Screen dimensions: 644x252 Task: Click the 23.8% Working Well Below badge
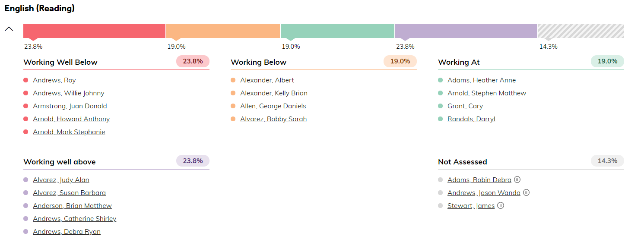(193, 61)
